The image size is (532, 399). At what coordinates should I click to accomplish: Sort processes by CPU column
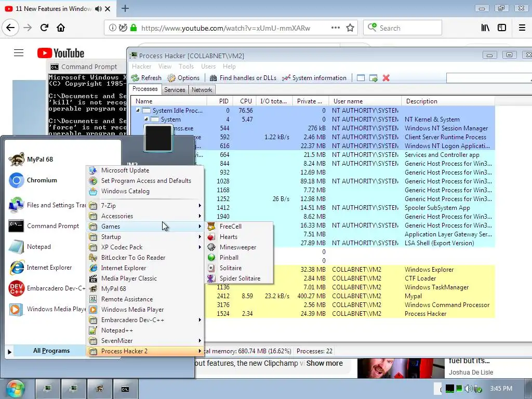pos(246,101)
